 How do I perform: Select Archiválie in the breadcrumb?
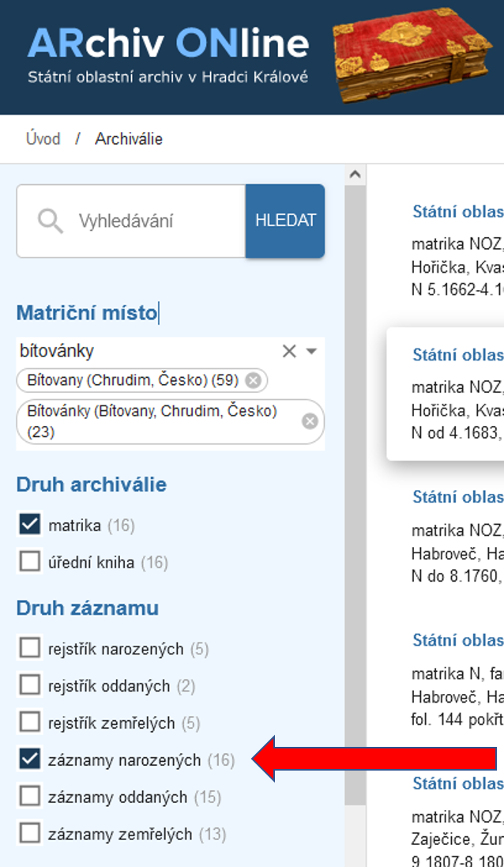pos(129,138)
